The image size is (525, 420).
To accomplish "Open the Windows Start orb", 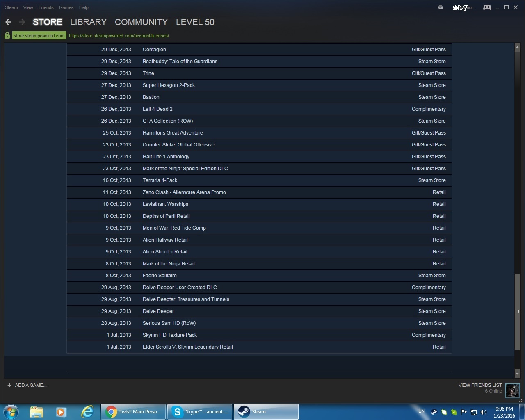I will [x=11, y=411].
